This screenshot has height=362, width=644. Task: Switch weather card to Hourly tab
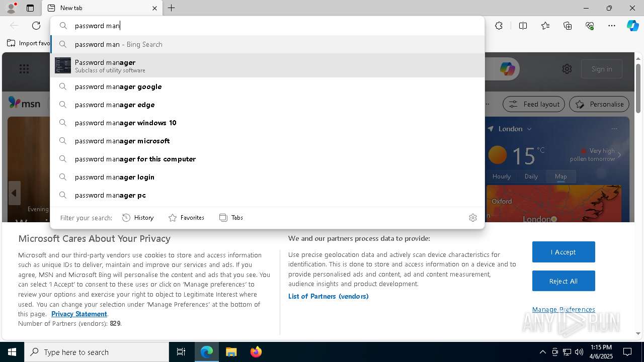[502, 176]
